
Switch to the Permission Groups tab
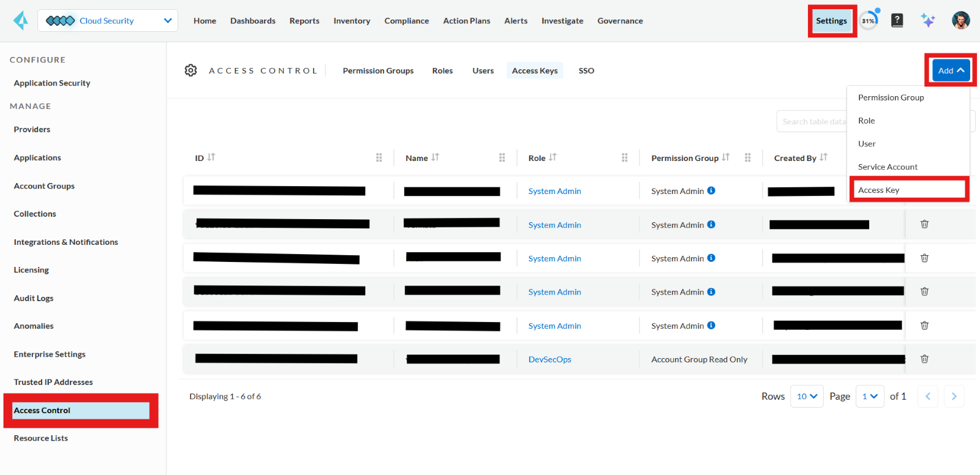378,70
